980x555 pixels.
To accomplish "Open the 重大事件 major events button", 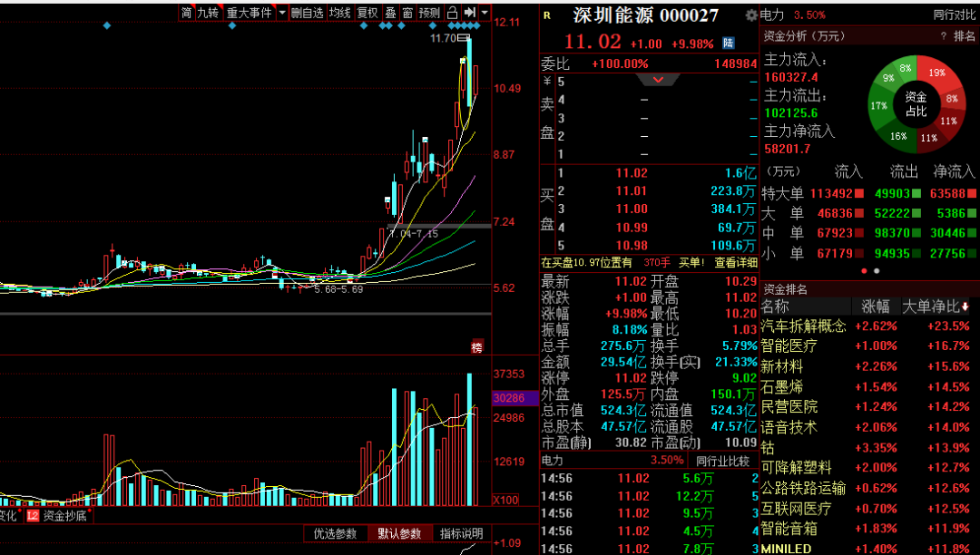I will (x=250, y=13).
